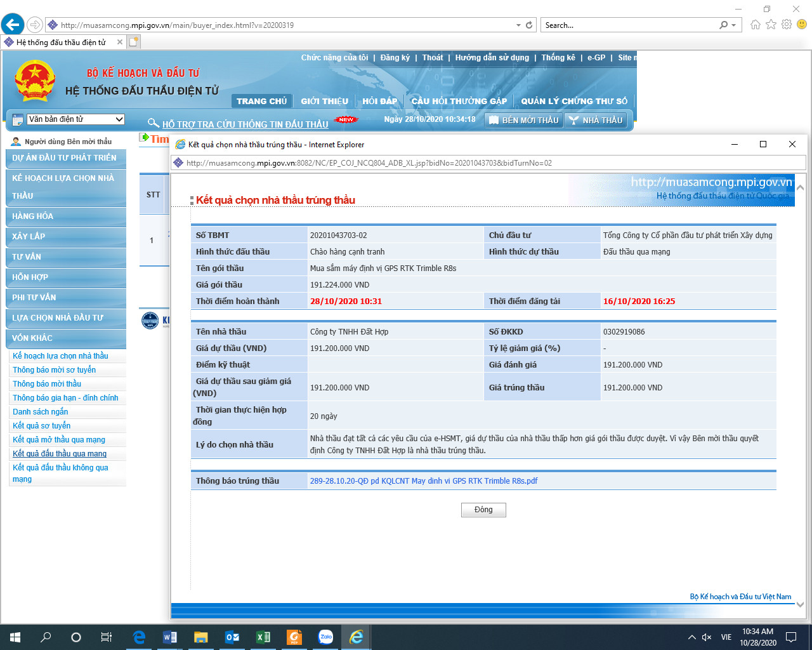The image size is (812, 650).
Task: Click the browser back arrow button
Action: 13,25
